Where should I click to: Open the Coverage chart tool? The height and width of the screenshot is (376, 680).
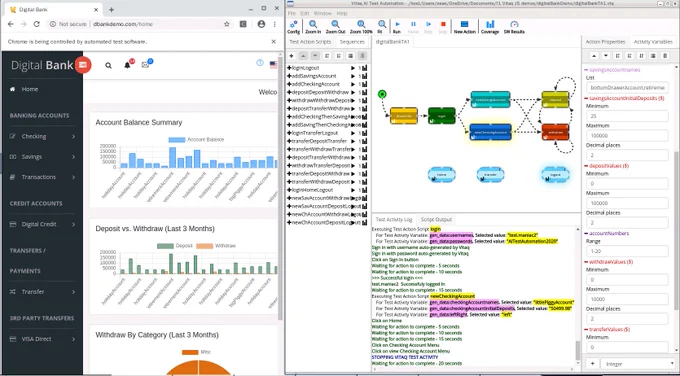490,27
